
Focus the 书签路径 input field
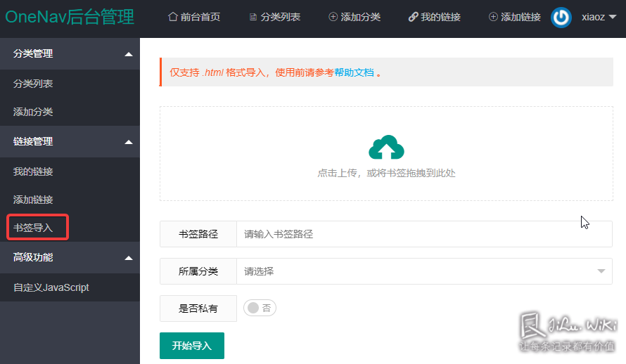[x=424, y=234]
